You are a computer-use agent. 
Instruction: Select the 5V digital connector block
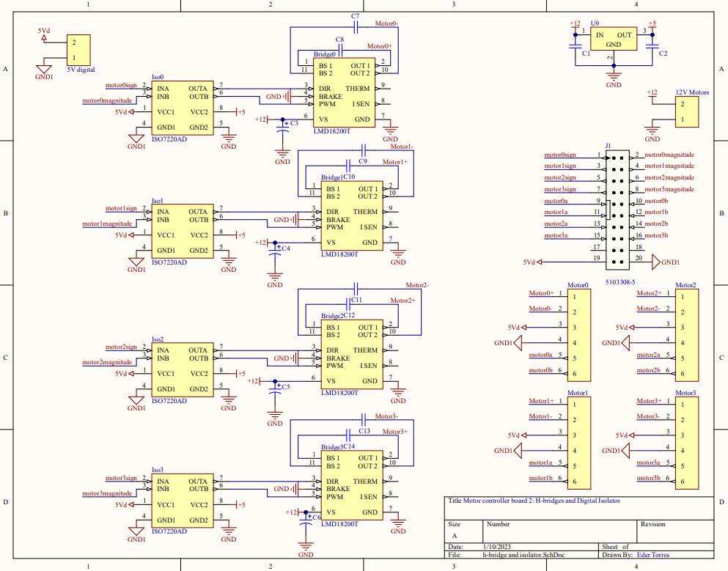[x=78, y=50]
